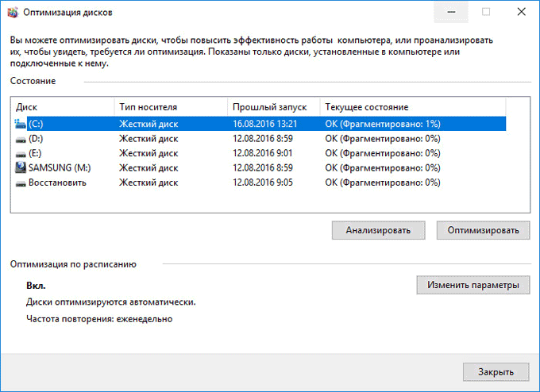This screenshot has height=392, width=540.
Task: Click 'Жесткий диск' in (D:) row
Action: [148, 139]
